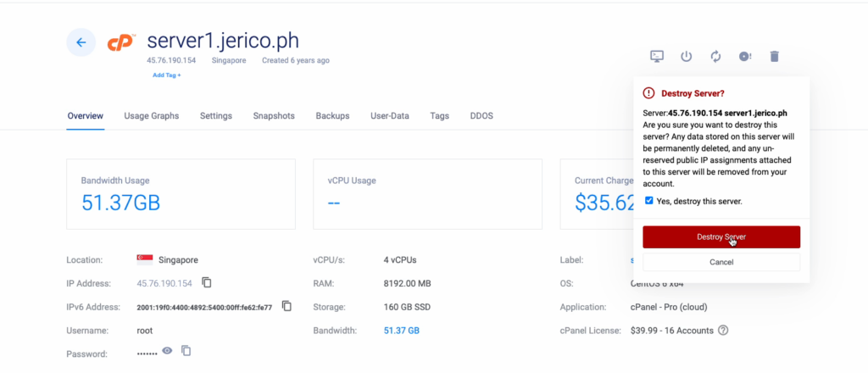Show the hidden password with eye icon
This screenshot has height=373, width=868.
click(168, 351)
